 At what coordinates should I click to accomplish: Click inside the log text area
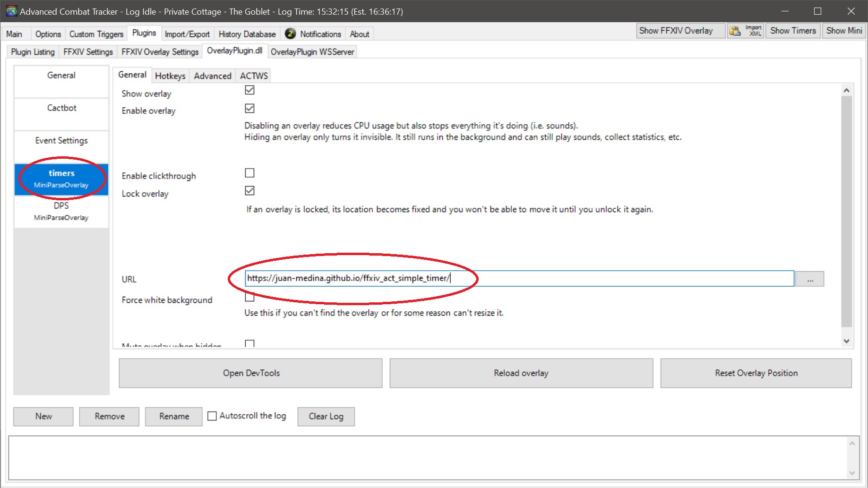click(x=428, y=457)
